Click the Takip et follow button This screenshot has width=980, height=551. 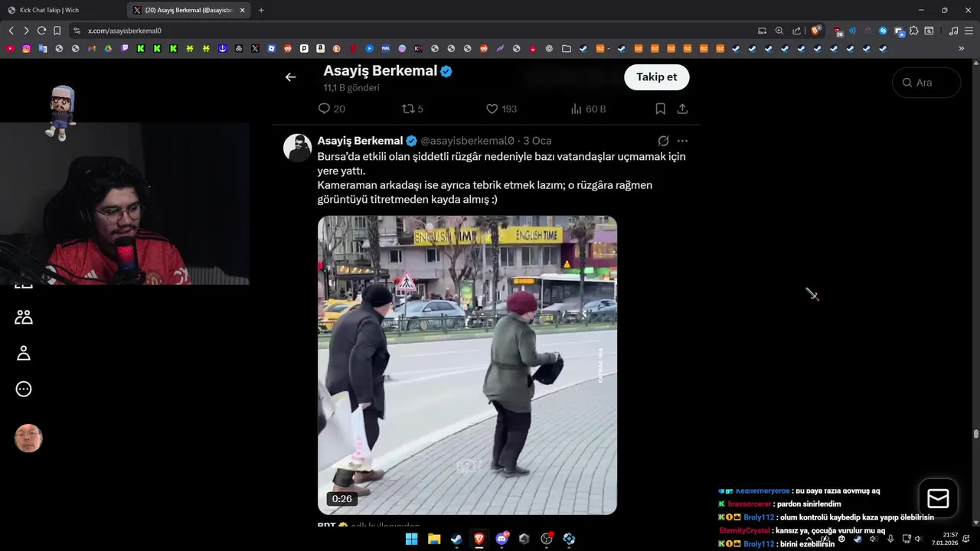coord(657,77)
